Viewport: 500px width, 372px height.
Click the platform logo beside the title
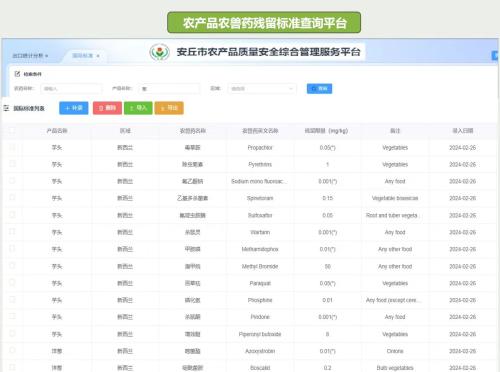click(159, 52)
